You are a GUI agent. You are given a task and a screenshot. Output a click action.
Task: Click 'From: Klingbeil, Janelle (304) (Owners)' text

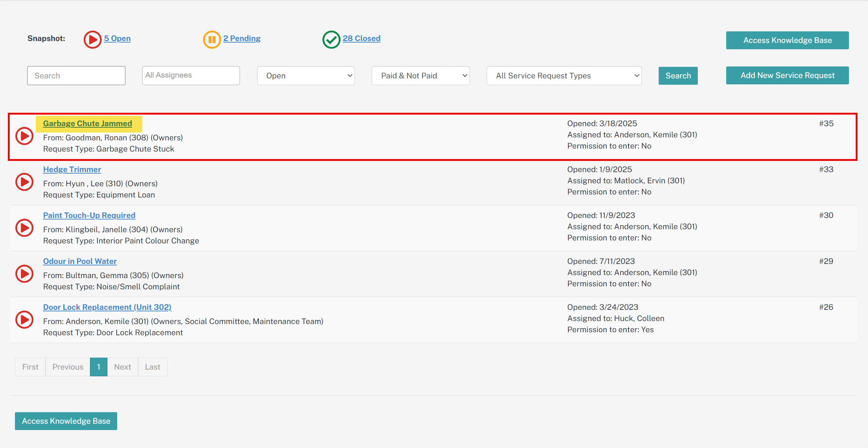(x=113, y=230)
